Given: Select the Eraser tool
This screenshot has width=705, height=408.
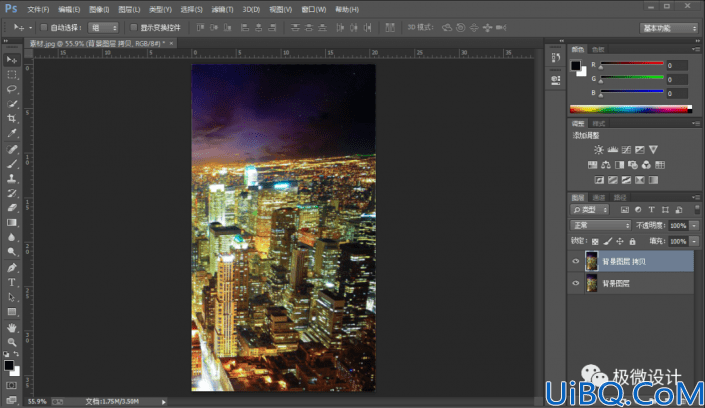Looking at the screenshot, I should pyautogui.click(x=12, y=208).
